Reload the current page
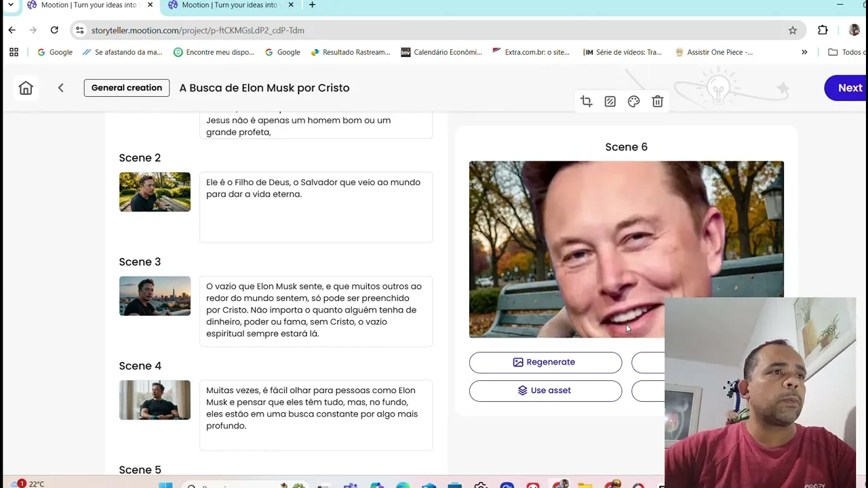Viewport: 868px width, 488px height. pyautogui.click(x=54, y=30)
